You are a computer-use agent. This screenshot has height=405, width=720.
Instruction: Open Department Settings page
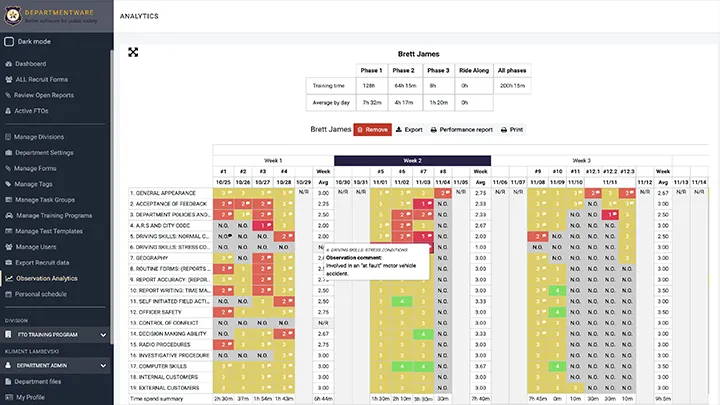(x=43, y=152)
